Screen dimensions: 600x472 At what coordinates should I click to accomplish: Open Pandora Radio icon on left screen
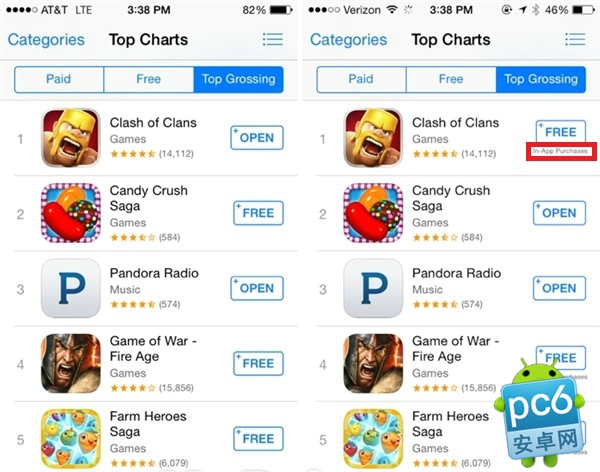(x=71, y=288)
